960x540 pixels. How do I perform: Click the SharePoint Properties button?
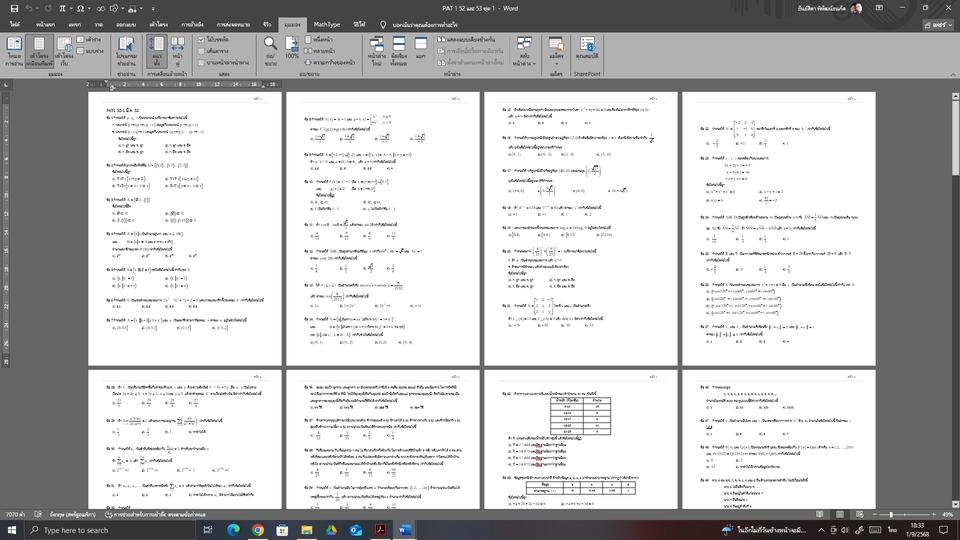click(586, 50)
